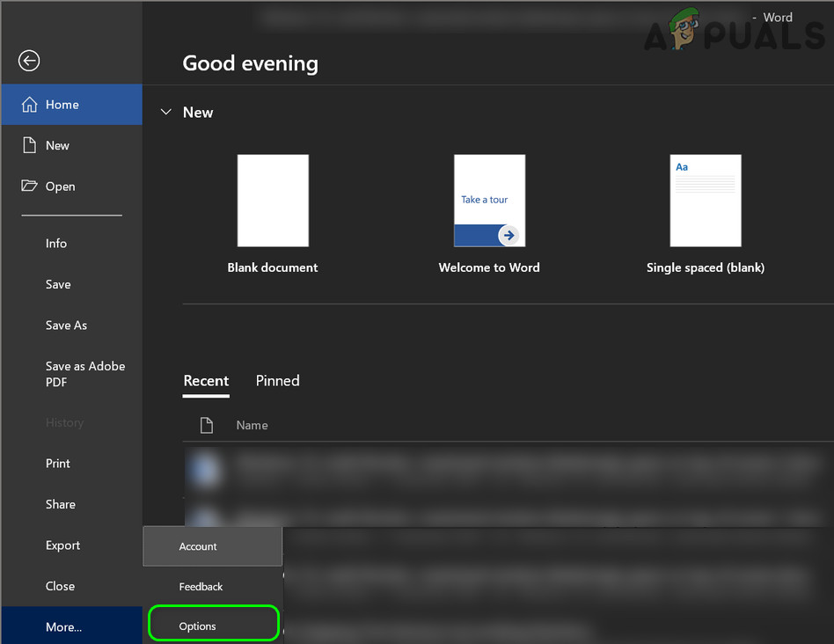Click the document icon column header
Viewport: 834px width, 644px height.
(x=207, y=425)
